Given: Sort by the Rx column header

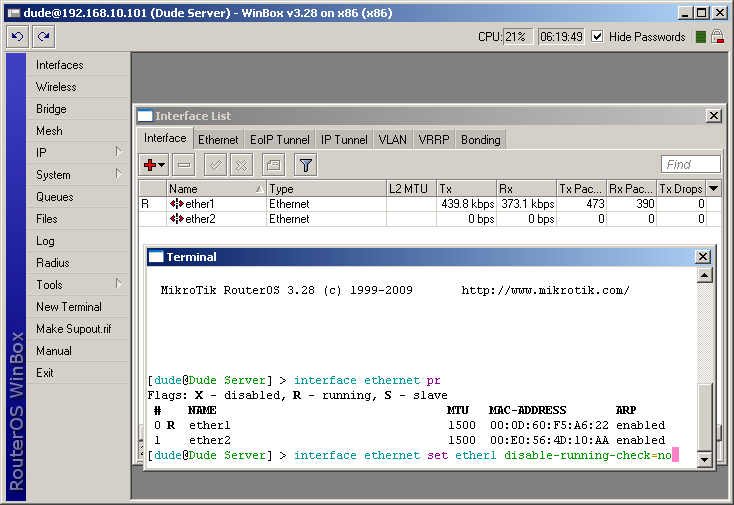Looking at the screenshot, I should 526,189.
